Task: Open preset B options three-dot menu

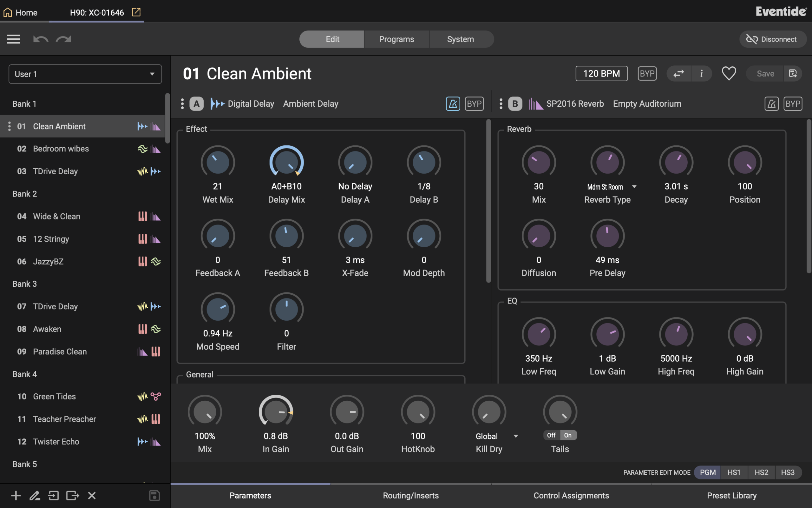Action: click(501, 104)
